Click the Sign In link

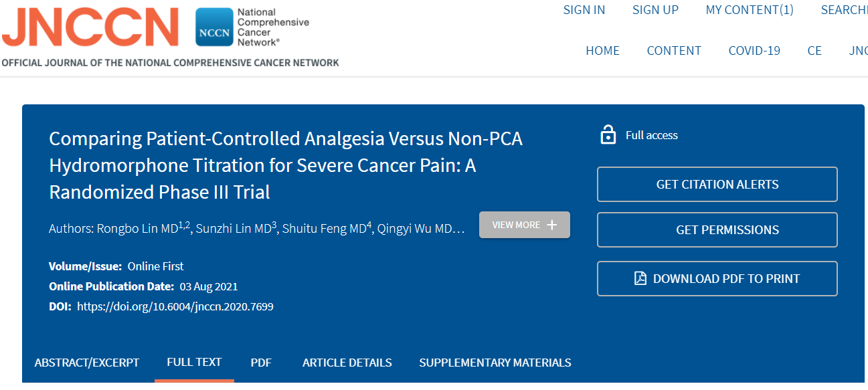coord(584,9)
